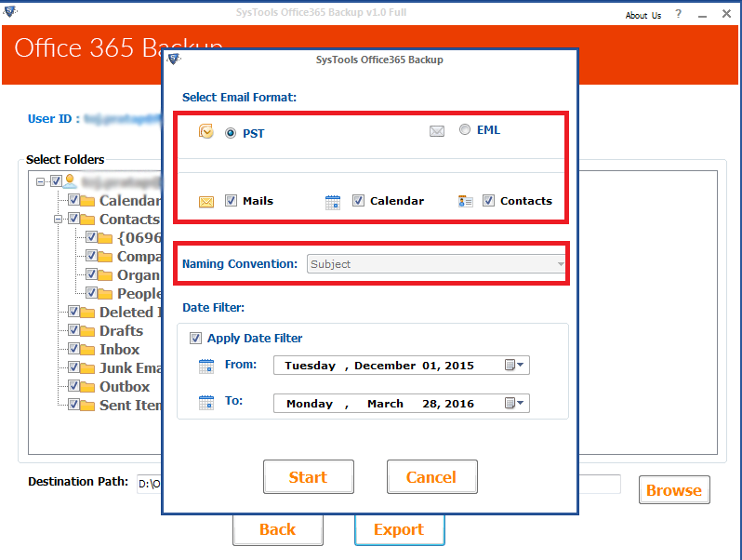Click the Destination Path field
The width and height of the screenshot is (742, 560).
pos(378,484)
